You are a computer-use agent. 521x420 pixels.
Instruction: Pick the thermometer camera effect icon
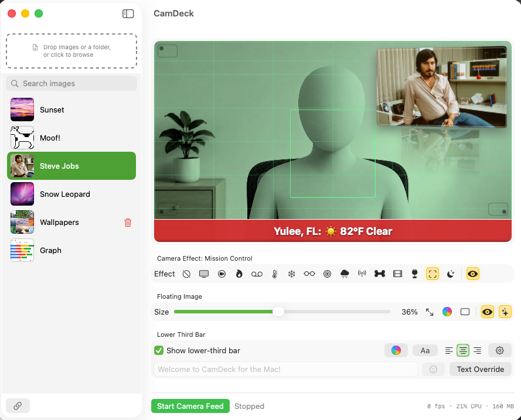pos(274,274)
